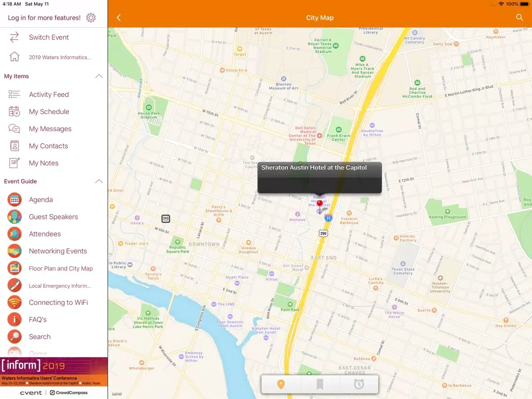Collapse the Event Guide section
This screenshot has height=399, width=532.
click(99, 181)
